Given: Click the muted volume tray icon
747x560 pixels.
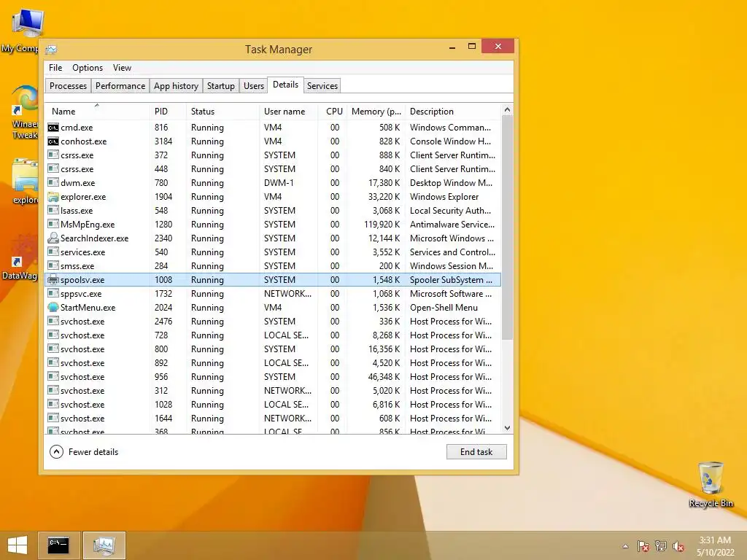Looking at the screenshot, I should (678, 546).
